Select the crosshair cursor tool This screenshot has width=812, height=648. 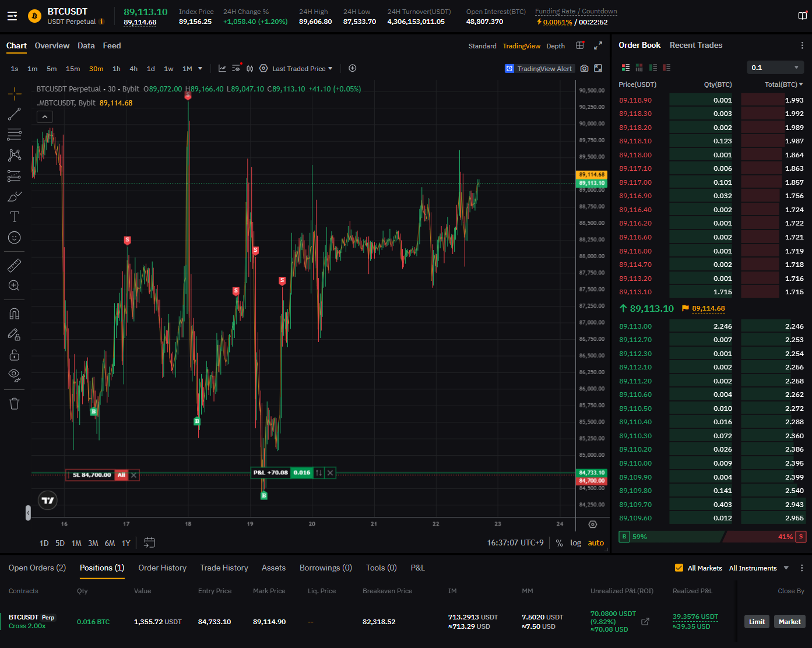[15, 93]
